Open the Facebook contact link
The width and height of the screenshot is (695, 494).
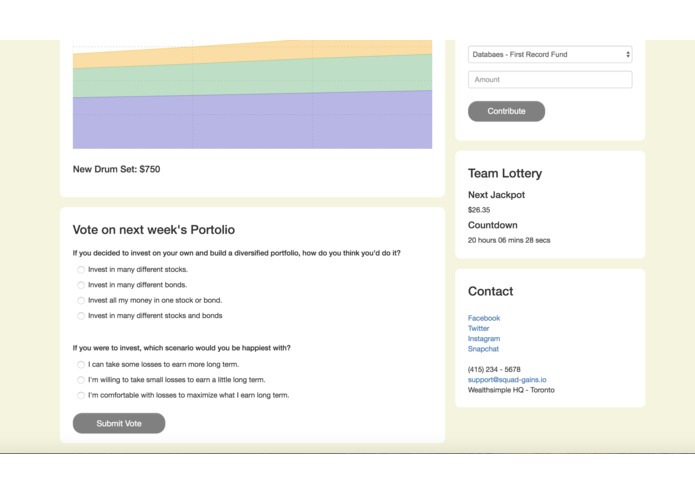pos(484,318)
